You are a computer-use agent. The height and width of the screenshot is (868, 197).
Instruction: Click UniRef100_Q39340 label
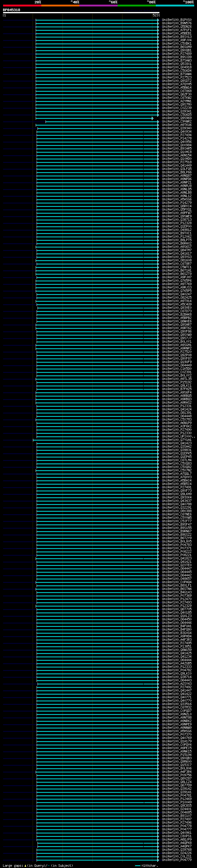tap(177, 128)
